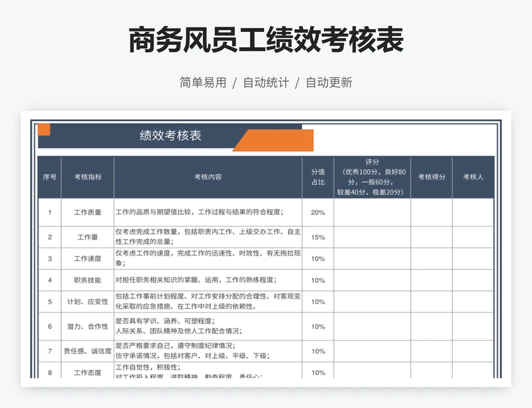Click the empty 考核人 cell for 工作速度
Screen dimensions: 532x408
[473, 258]
